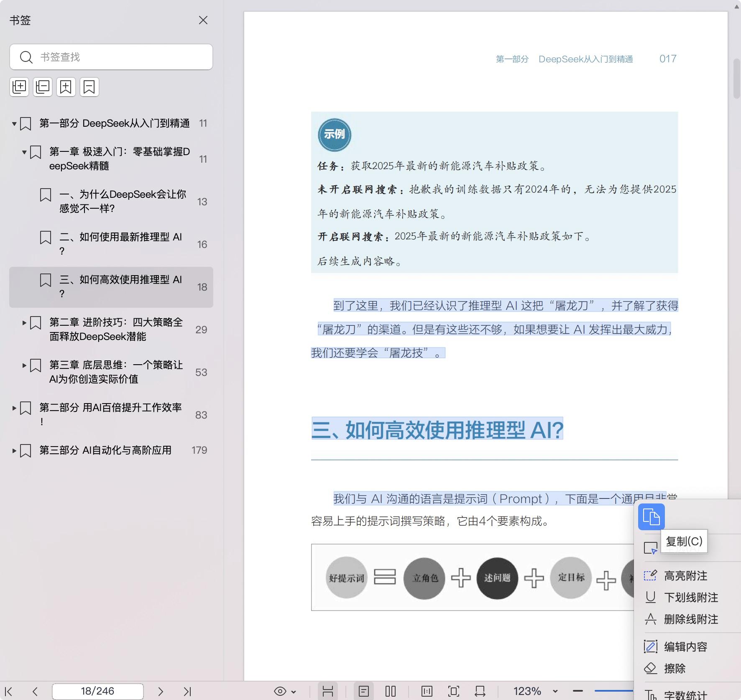
Task: Expand all bookmarks in the bookmark panel
Action: tap(19, 87)
